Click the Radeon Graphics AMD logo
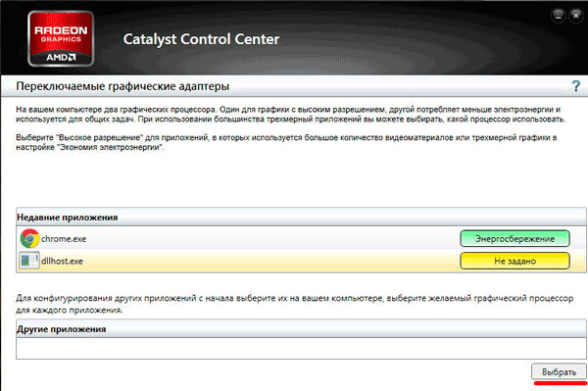 [61, 38]
